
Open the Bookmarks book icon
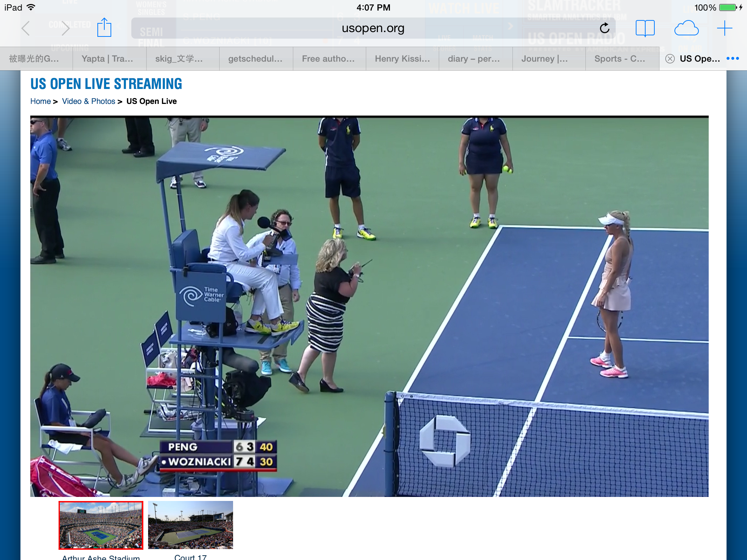click(x=645, y=28)
